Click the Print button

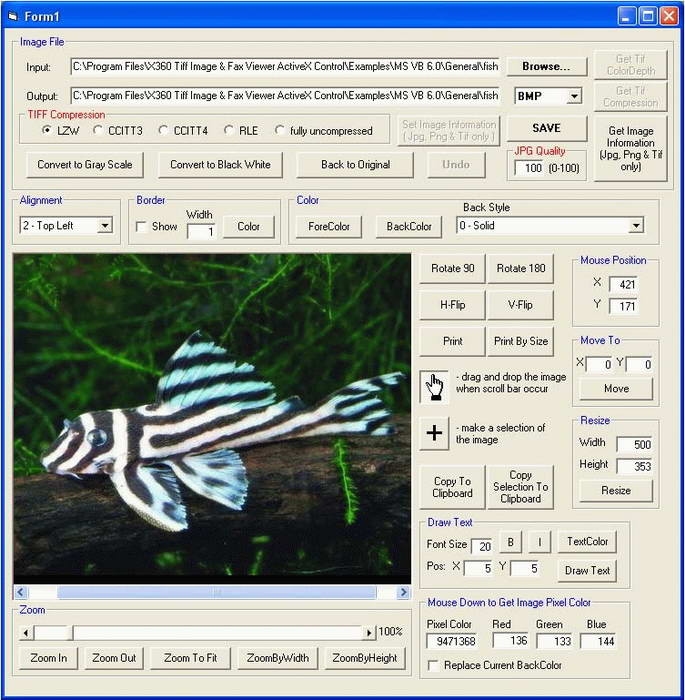pyautogui.click(x=452, y=342)
